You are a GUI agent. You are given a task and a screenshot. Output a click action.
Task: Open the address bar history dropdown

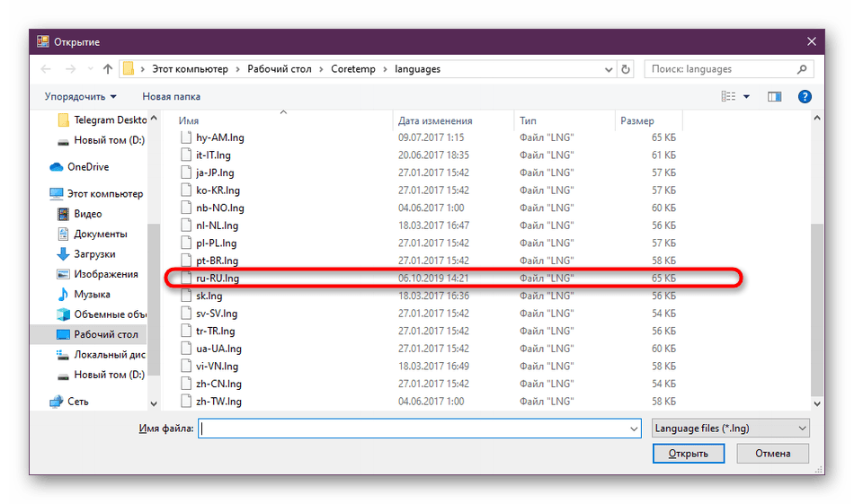(609, 69)
